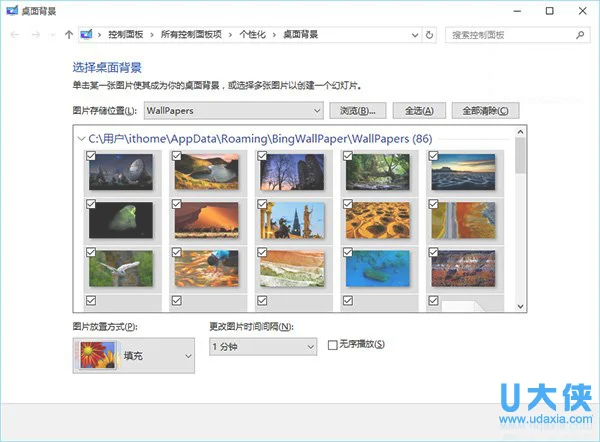Open recent locations dropdown arrow
600x442 pixels.
pyautogui.click(x=53, y=35)
